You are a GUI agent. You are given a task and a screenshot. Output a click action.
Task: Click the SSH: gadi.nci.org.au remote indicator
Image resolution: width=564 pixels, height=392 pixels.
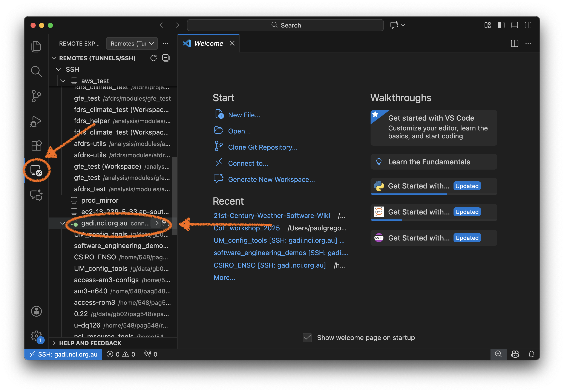(x=63, y=354)
